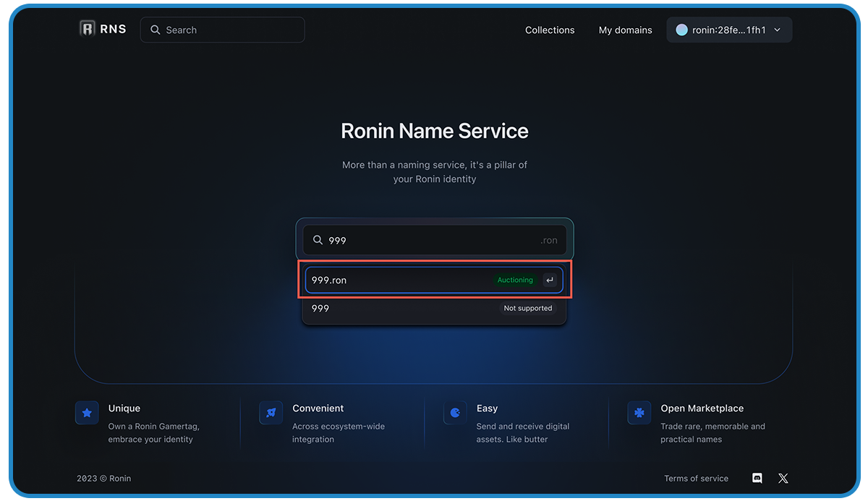The image size is (868, 501).
Task: Select the 999.ron search result
Action: [434, 280]
